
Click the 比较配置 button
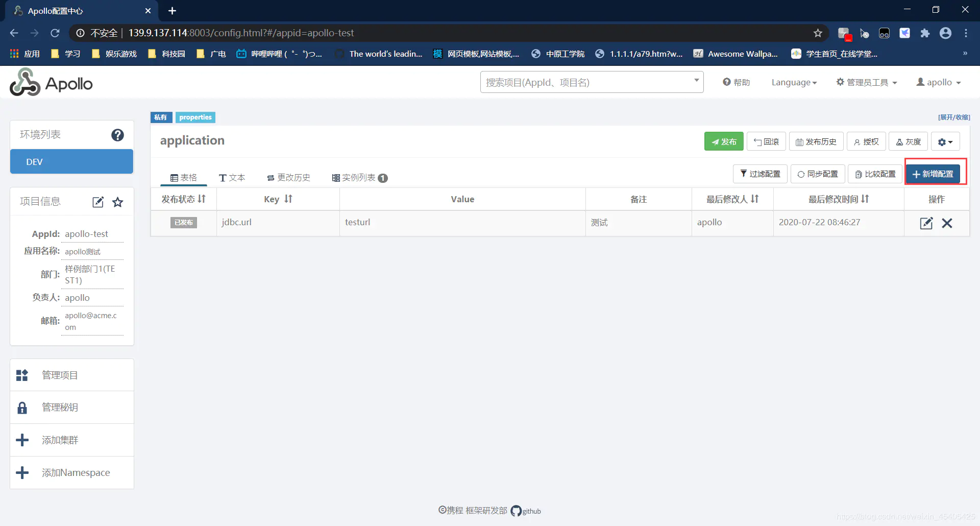coord(875,174)
